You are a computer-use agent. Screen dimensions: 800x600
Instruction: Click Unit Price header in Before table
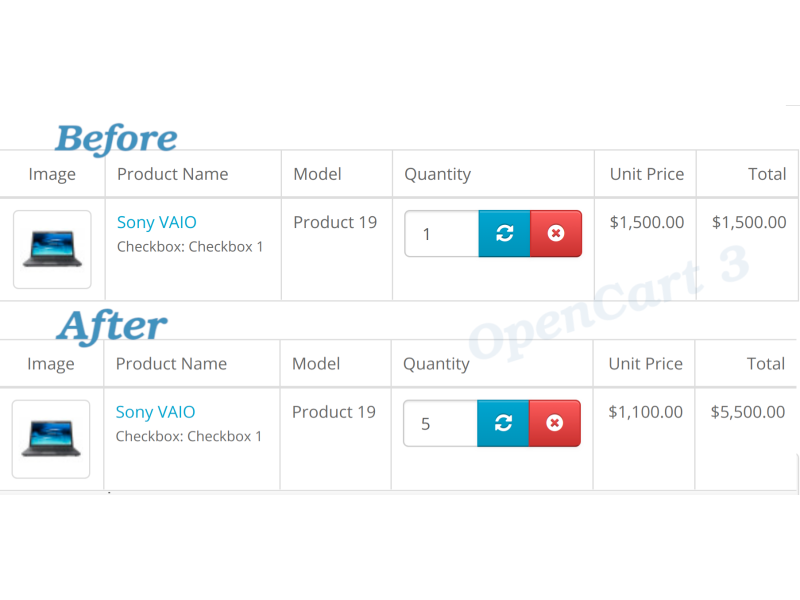pyautogui.click(x=647, y=174)
